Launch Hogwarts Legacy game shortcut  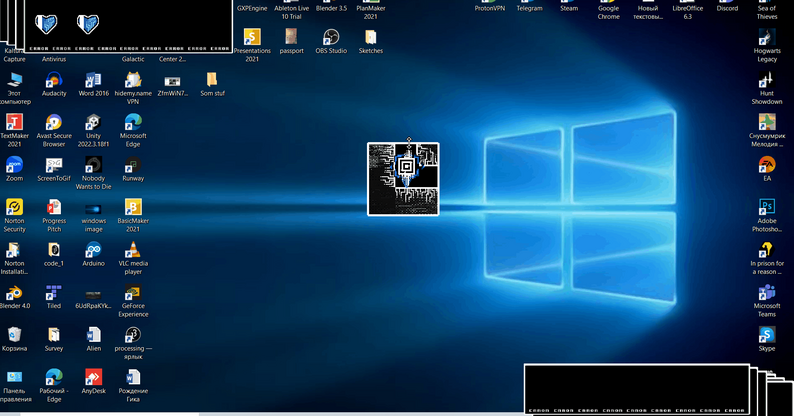click(767, 38)
